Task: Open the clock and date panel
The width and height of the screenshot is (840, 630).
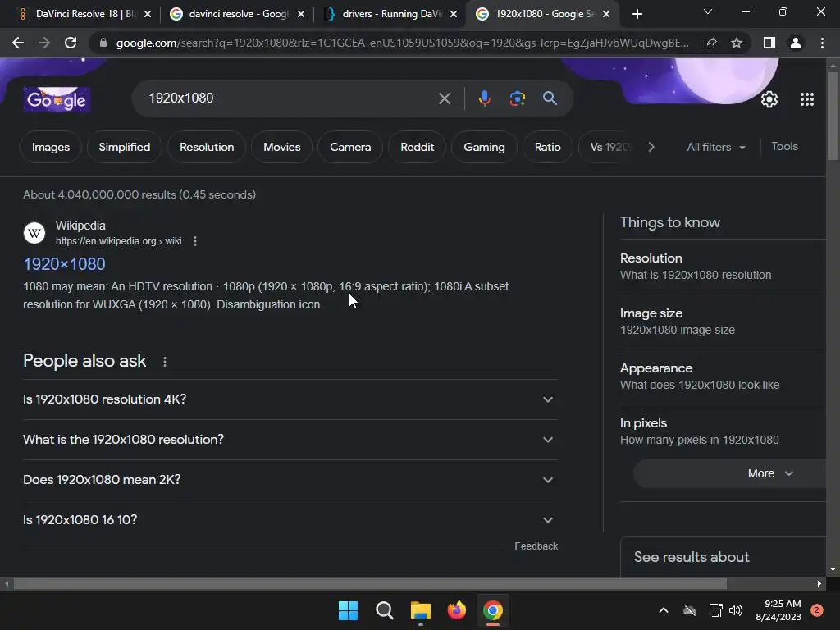Action: point(778,610)
